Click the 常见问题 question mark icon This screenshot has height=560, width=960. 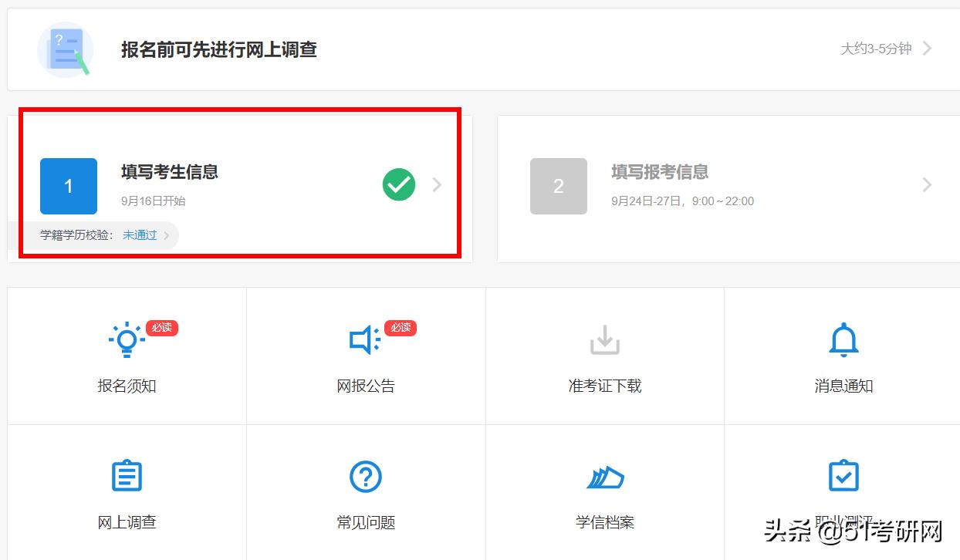tap(366, 477)
